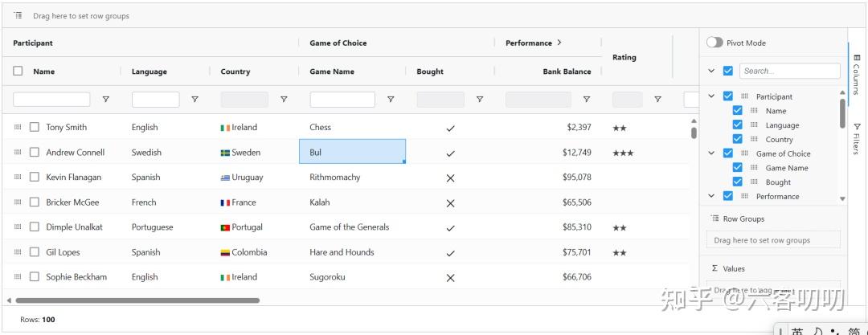The width and height of the screenshot is (868, 335).
Task: Open the Bank Balance filter funnel icon
Action: [587, 100]
